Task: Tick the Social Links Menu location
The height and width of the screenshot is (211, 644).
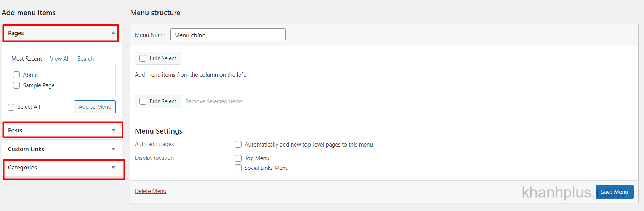Action: (x=238, y=168)
